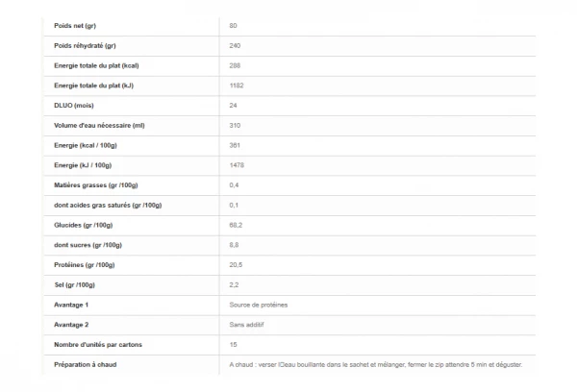Select the rehydrated weight value 240
Image resolution: width=577 pixels, height=392 pixels.
tap(236, 45)
